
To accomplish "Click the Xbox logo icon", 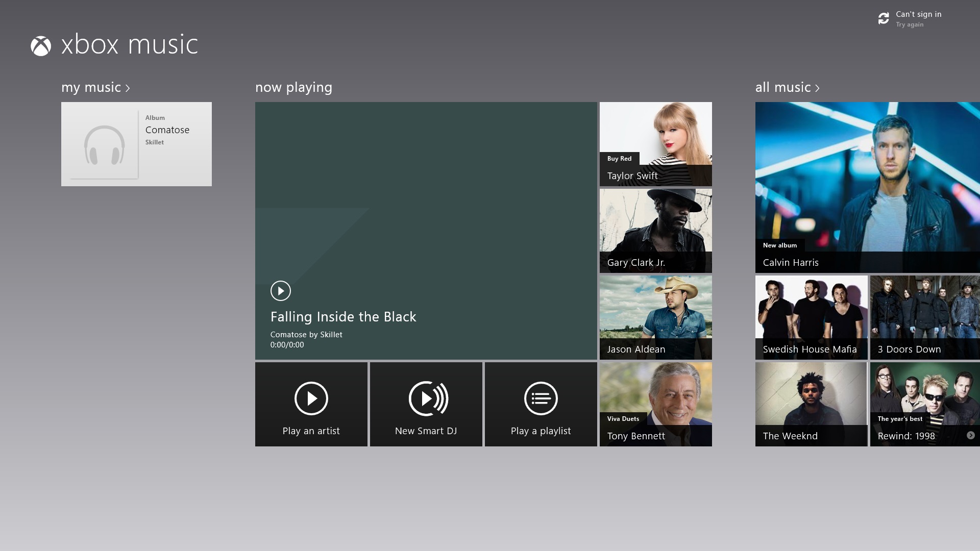I will pyautogui.click(x=41, y=46).
